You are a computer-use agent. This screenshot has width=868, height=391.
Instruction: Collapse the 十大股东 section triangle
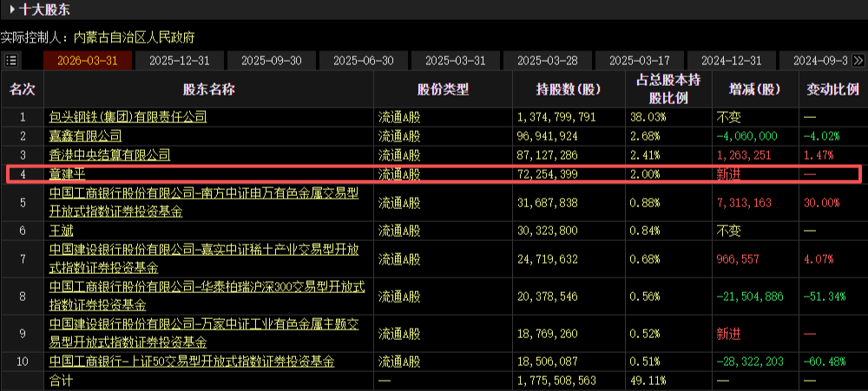tap(12, 10)
